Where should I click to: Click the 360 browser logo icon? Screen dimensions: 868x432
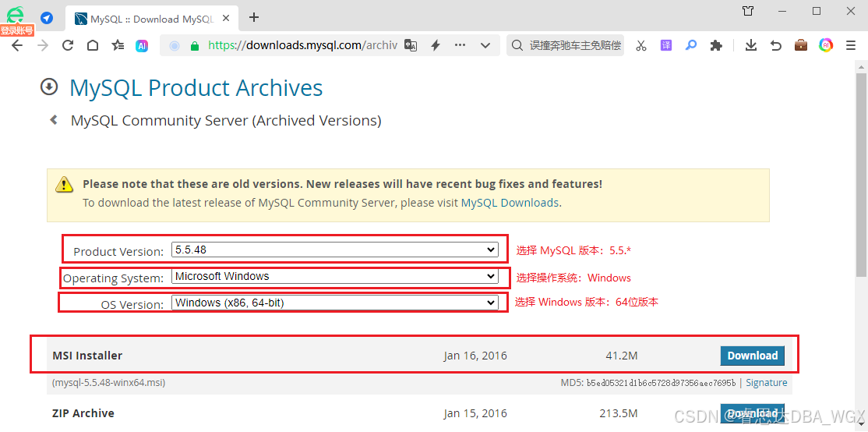coord(16,15)
